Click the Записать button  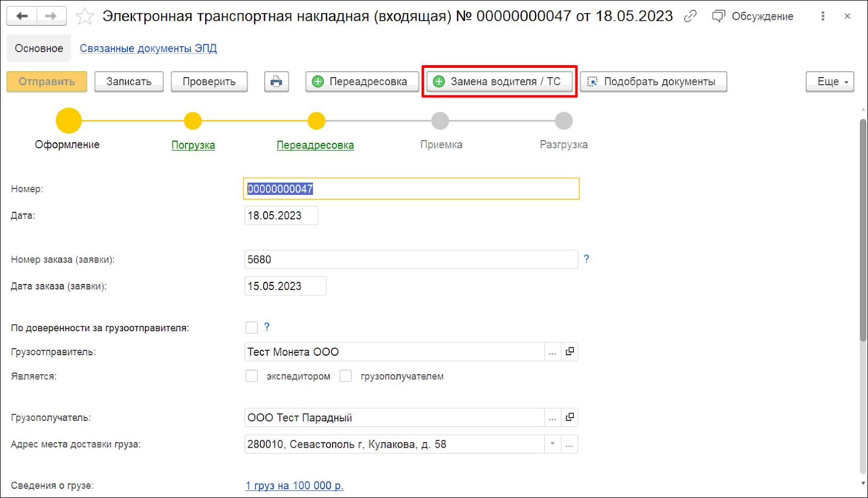pos(129,82)
